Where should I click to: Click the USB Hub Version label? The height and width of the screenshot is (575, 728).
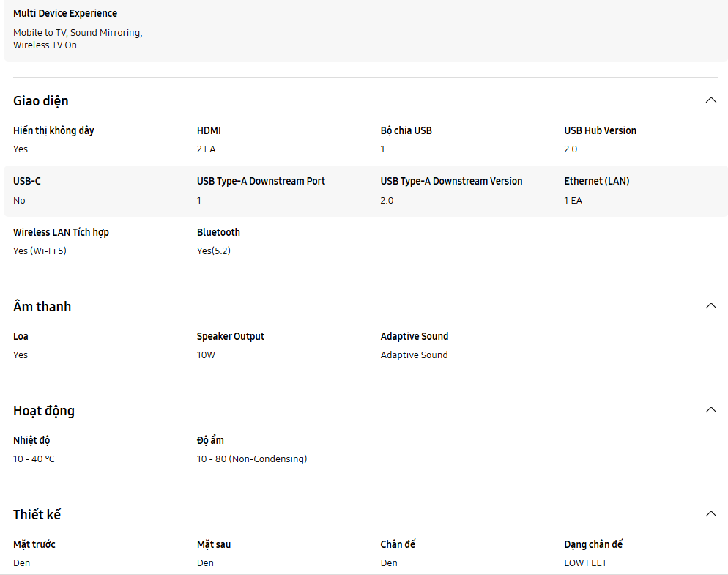coord(600,131)
